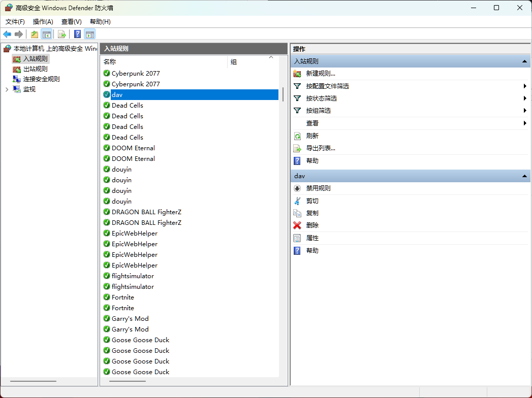Collapse the 入站规则 actions section arrow
532x398 pixels.
click(x=524, y=61)
